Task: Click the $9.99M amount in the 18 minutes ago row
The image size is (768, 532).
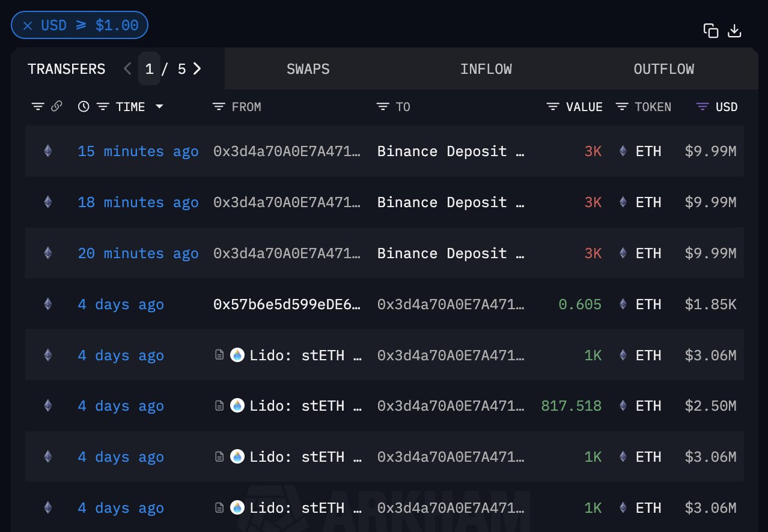Action: click(x=710, y=202)
